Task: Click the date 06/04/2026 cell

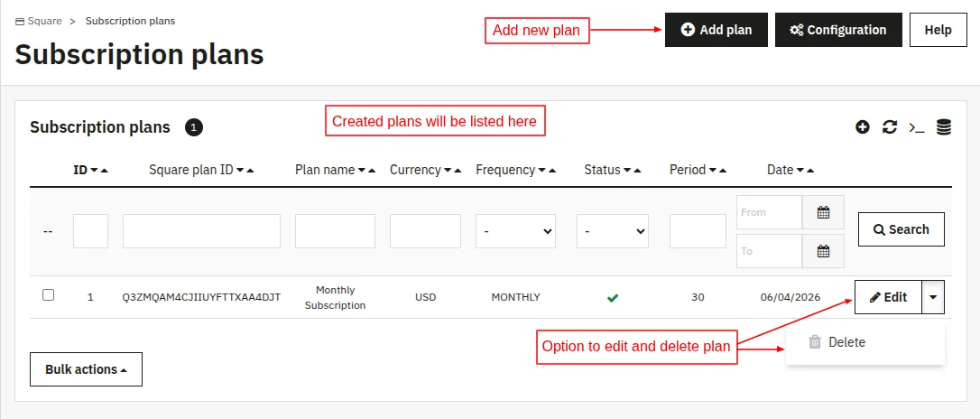Action: tap(790, 297)
